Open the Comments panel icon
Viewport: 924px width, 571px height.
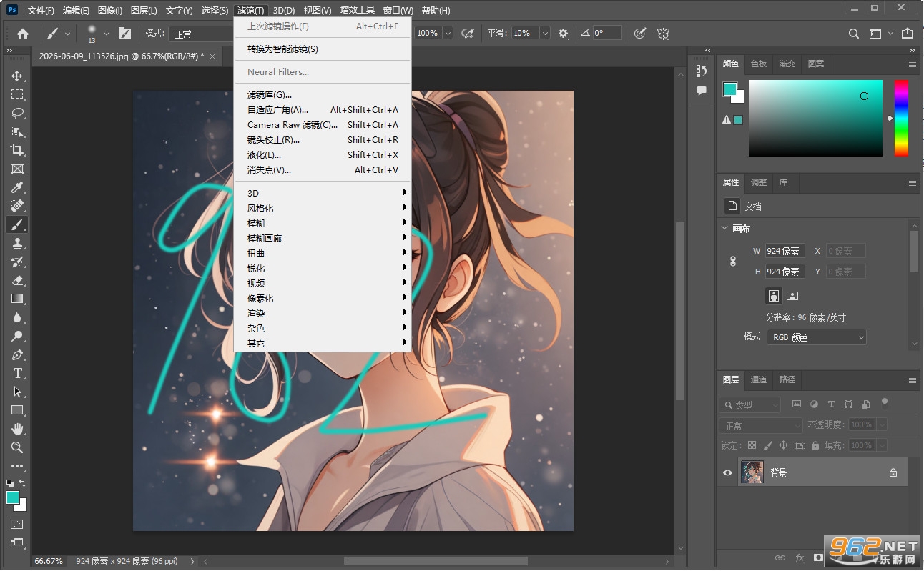[x=701, y=91]
